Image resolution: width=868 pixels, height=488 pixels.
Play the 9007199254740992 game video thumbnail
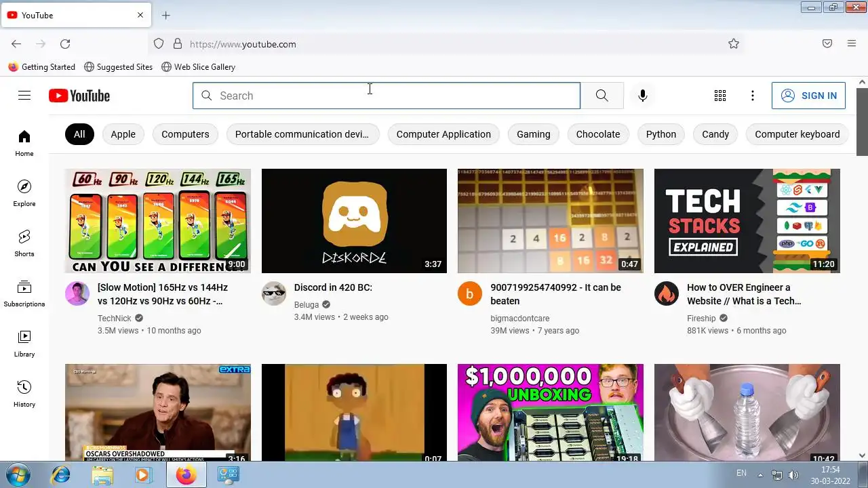tap(551, 221)
